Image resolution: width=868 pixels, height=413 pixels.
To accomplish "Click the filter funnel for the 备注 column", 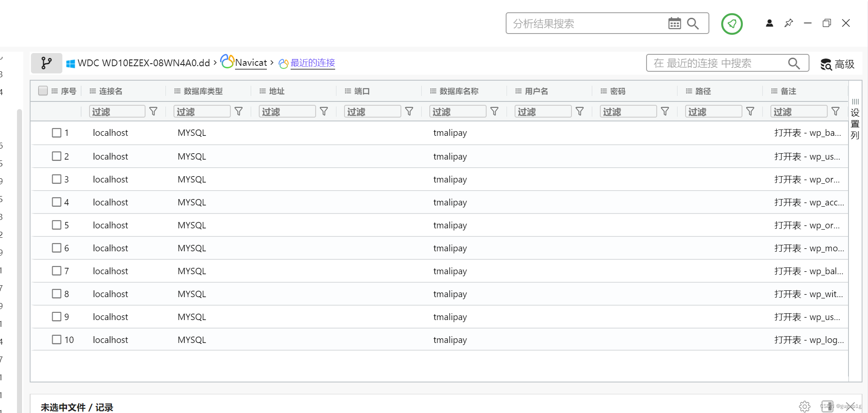I will click(836, 111).
